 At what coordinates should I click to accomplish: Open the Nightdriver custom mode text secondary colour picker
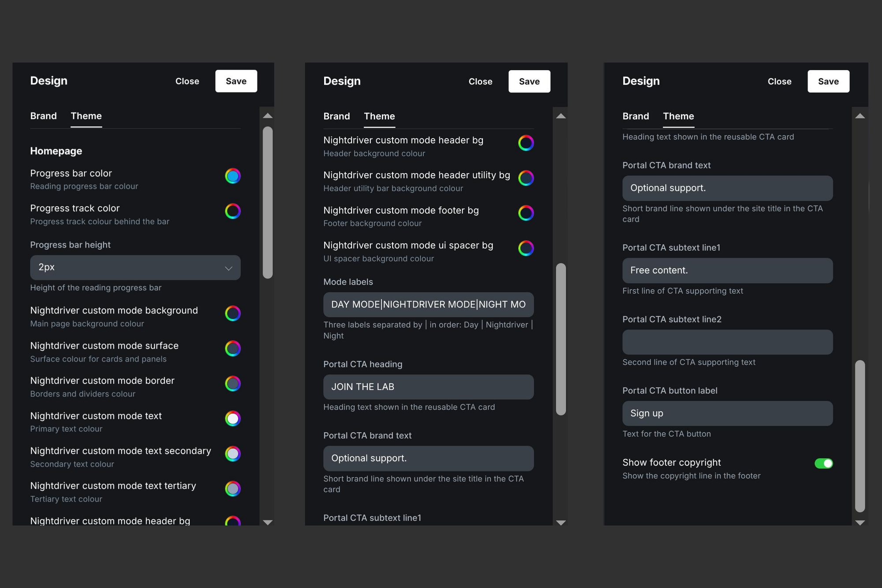(232, 453)
